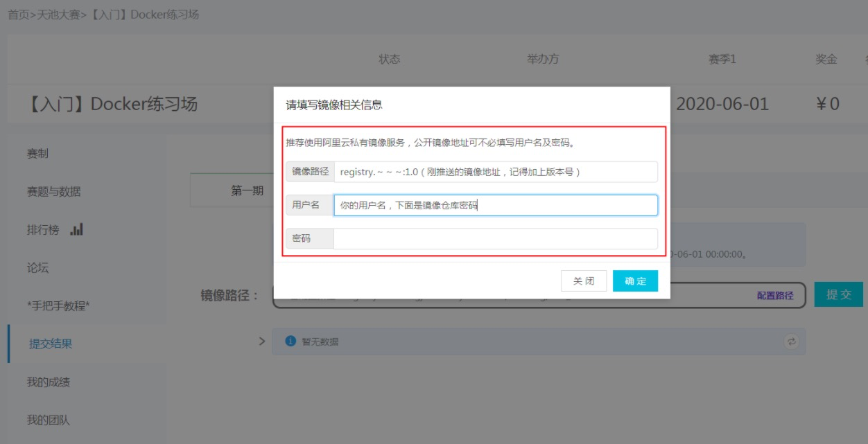Select 提交结果 in sidebar

pyautogui.click(x=51, y=344)
